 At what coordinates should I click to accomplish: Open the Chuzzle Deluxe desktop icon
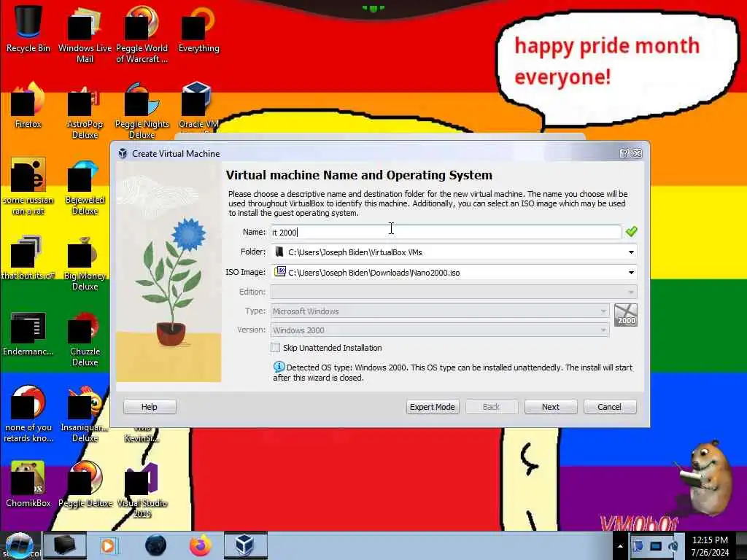pyautogui.click(x=85, y=338)
